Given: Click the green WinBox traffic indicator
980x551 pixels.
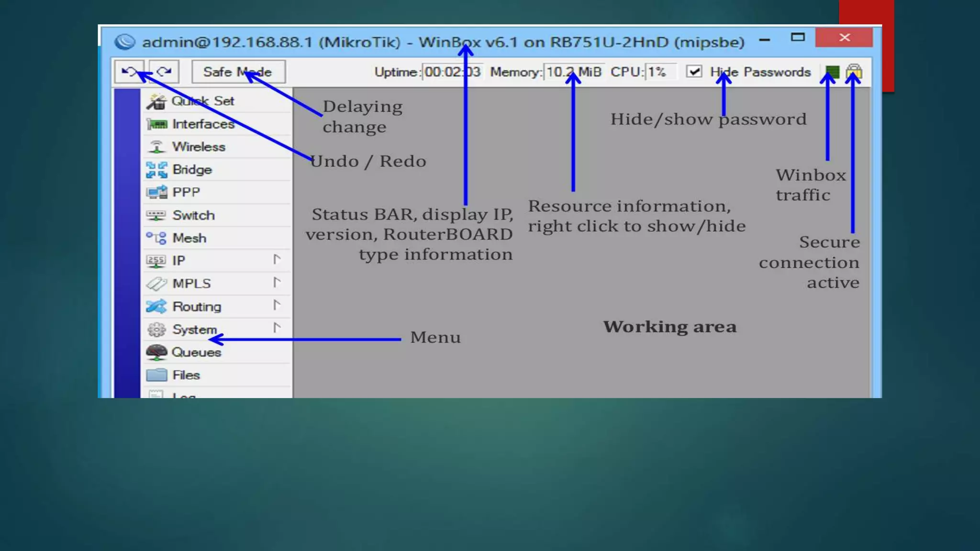Looking at the screenshot, I should point(832,72).
